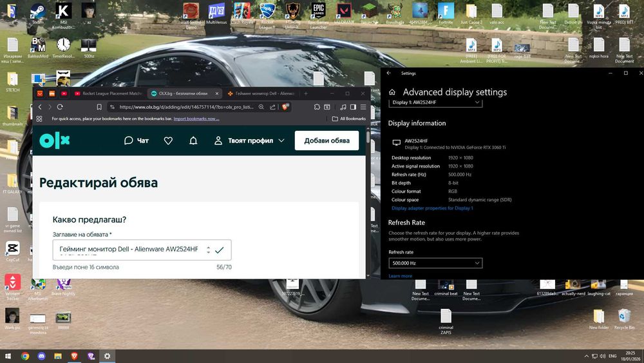The width and height of the screenshot is (644, 363).
Task: Select the VALORANT desktop icon
Action: 344,13
